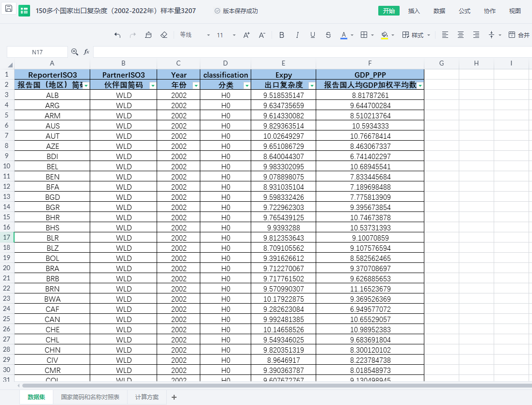This screenshot has width=532, height=405.
Task: Switch to 数据集 sheet tab
Action: click(x=36, y=397)
